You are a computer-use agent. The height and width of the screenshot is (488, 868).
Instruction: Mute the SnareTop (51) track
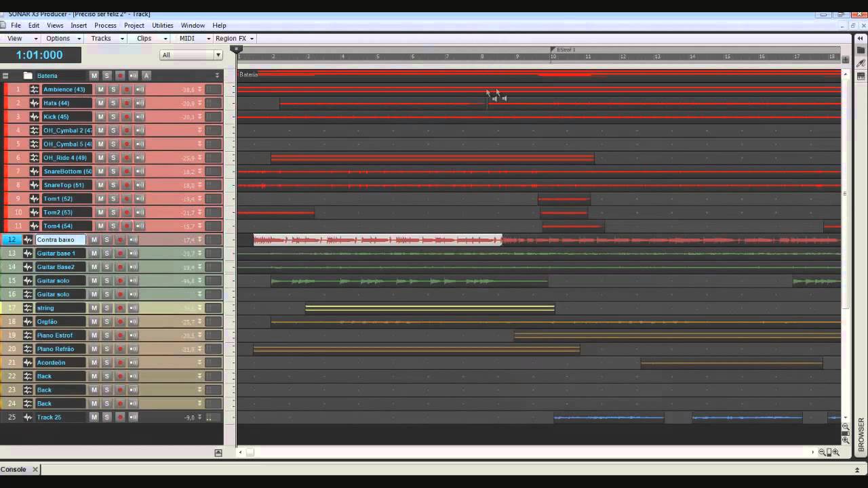pos(100,185)
